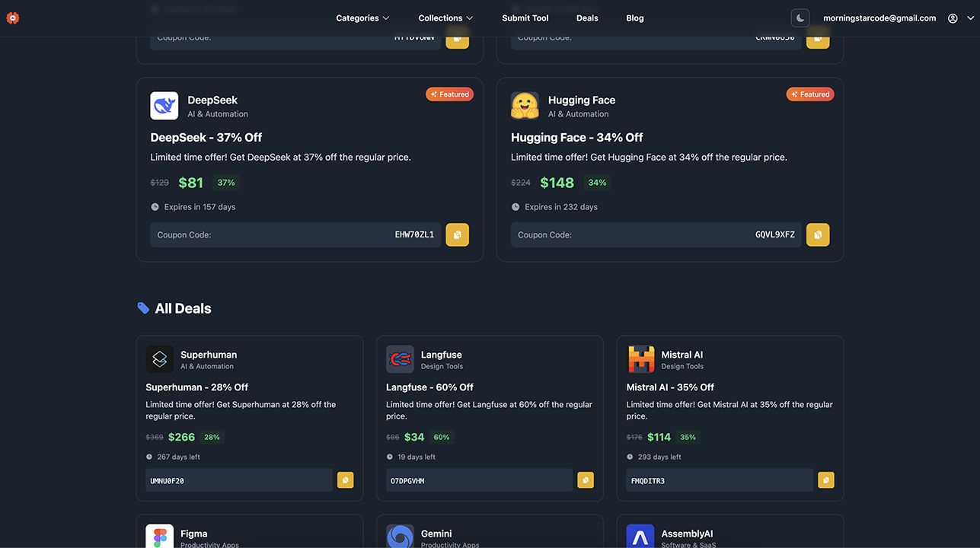Click the All Deals section heading
Viewport: 980px width, 548px height.
(x=183, y=308)
